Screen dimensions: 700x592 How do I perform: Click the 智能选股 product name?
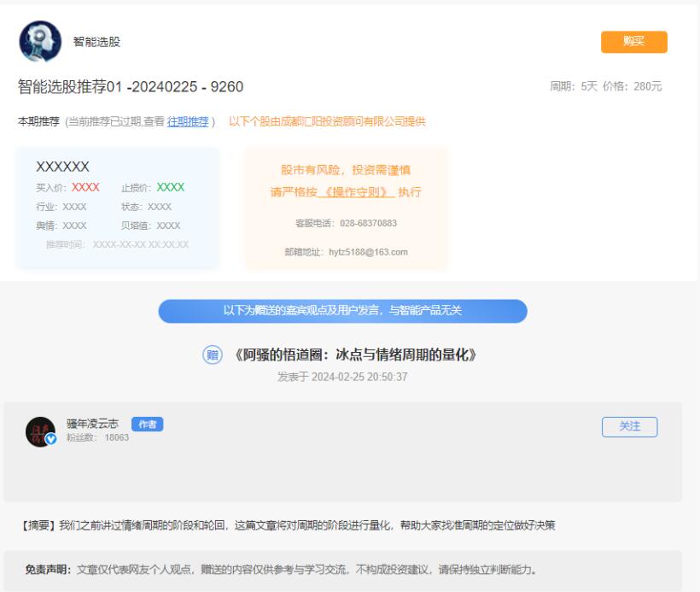[x=96, y=42]
